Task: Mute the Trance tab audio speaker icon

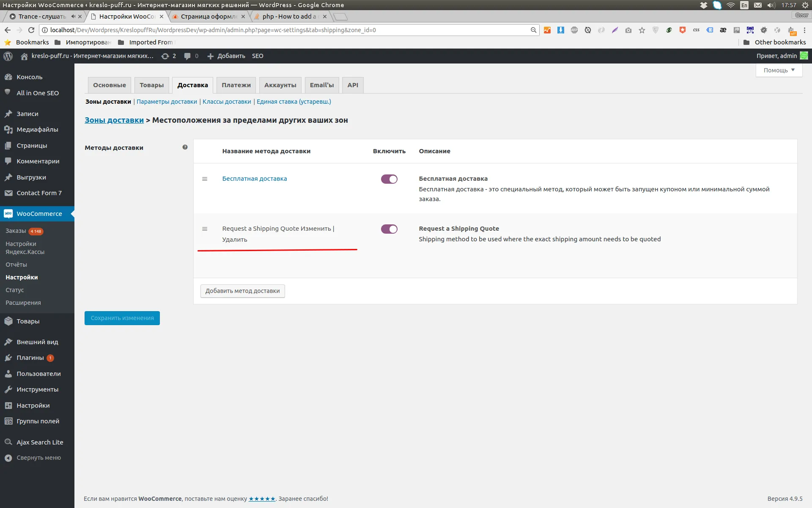Action: click(73, 17)
